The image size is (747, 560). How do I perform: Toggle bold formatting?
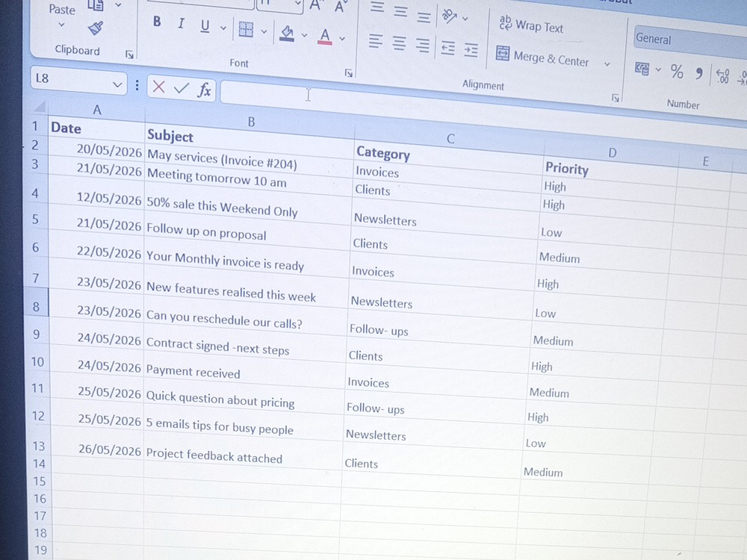coord(157,22)
